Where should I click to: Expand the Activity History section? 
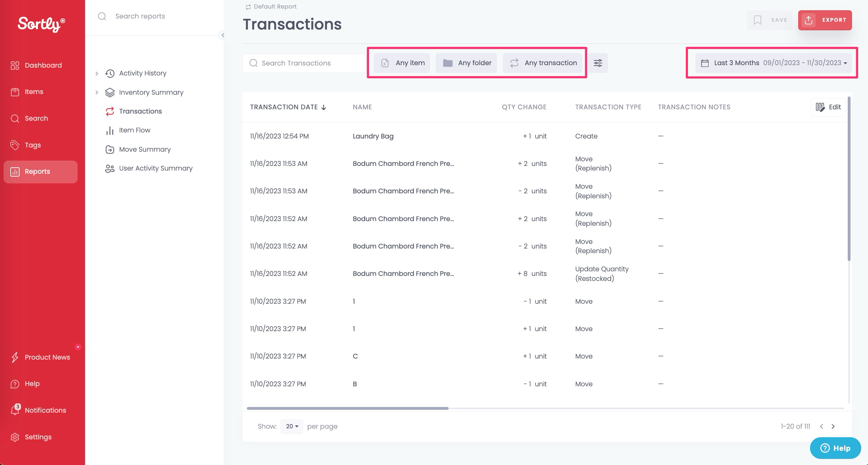pos(96,73)
